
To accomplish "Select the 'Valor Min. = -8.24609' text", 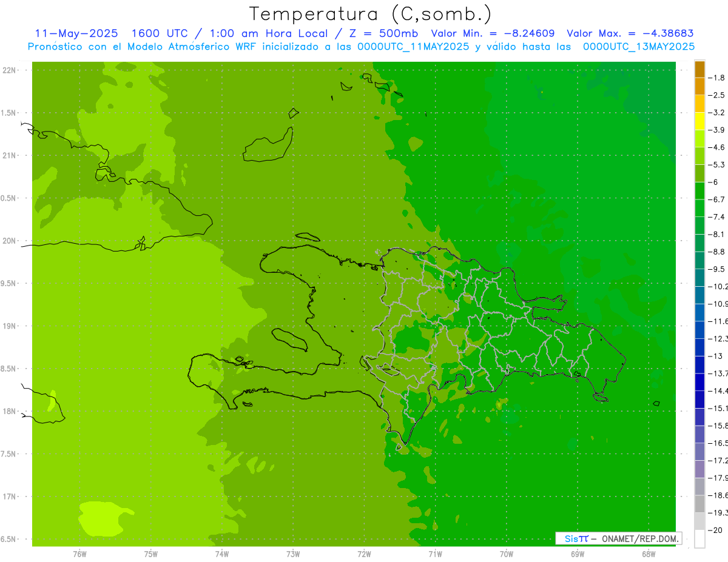I will click(x=493, y=33).
